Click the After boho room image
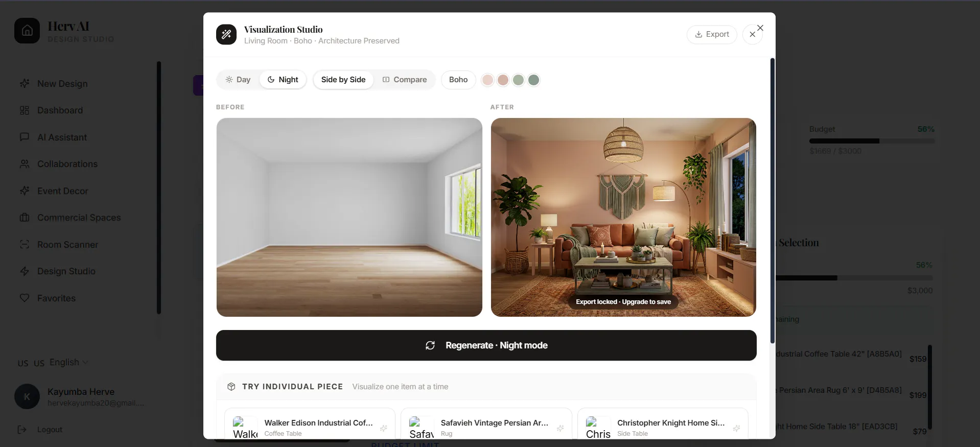This screenshot has width=980, height=447. coord(623,217)
